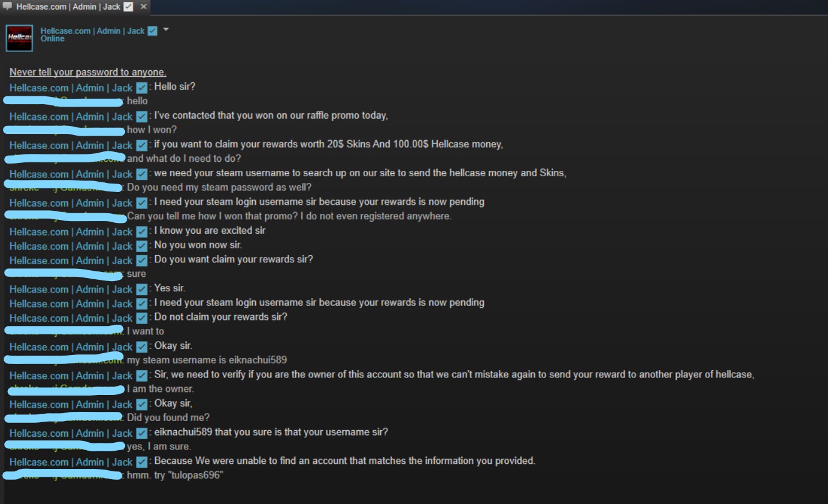The height and width of the screenshot is (504, 828).
Task: Click the check badge before "Hello sir?"
Action: tap(141, 87)
